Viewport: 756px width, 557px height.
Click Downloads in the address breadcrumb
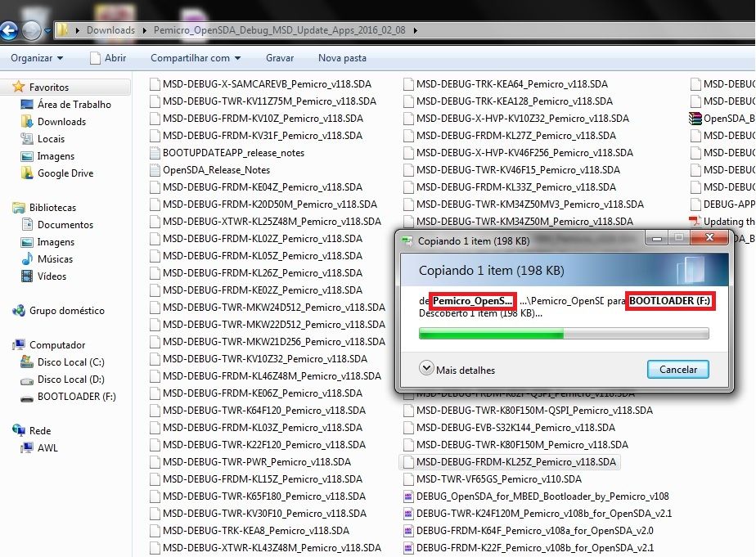tap(111, 30)
